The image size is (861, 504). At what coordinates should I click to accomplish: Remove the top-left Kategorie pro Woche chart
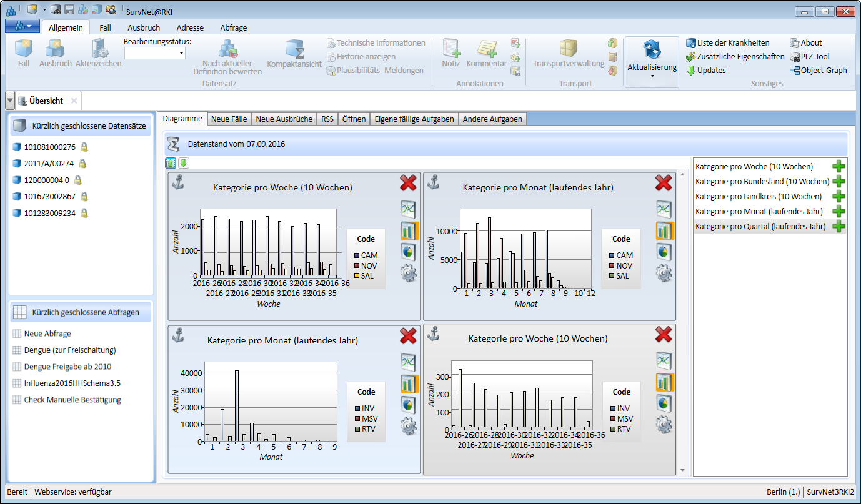tap(408, 183)
